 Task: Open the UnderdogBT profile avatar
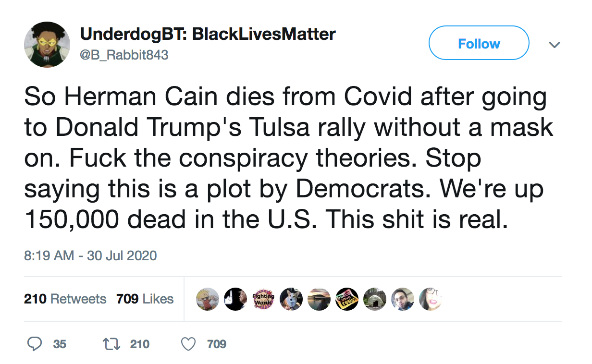[47, 45]
